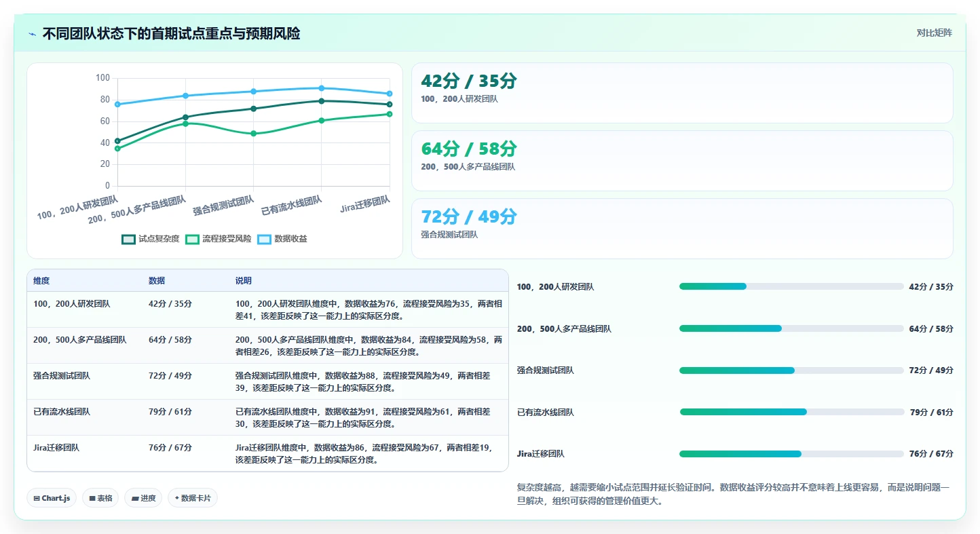
Task: Click the 数据卡片 tag chip
Action: click(193, 498)
